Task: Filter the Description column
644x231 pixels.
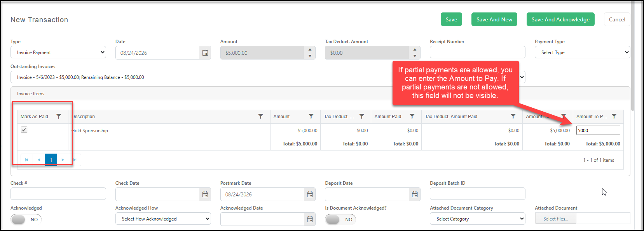Action: (261, 116)
